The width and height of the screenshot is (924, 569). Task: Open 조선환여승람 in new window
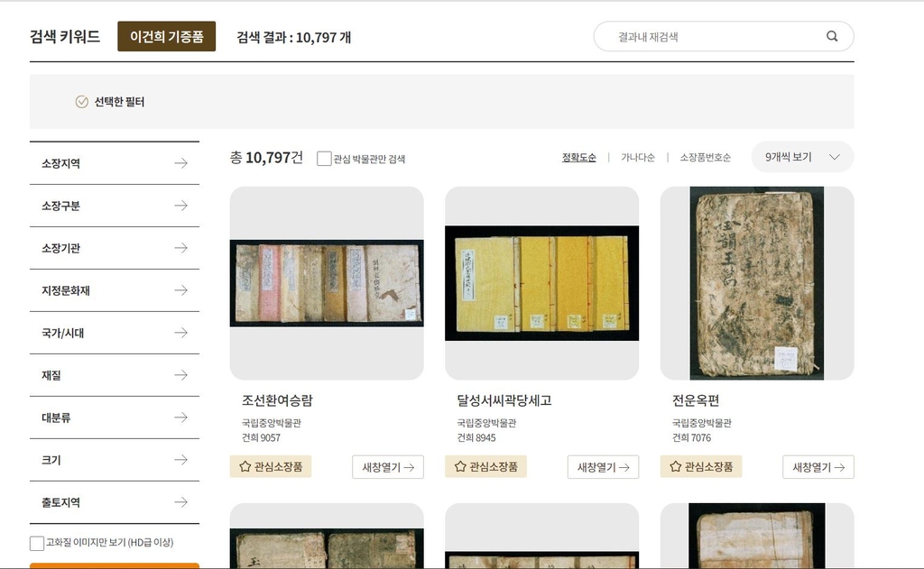387,467
